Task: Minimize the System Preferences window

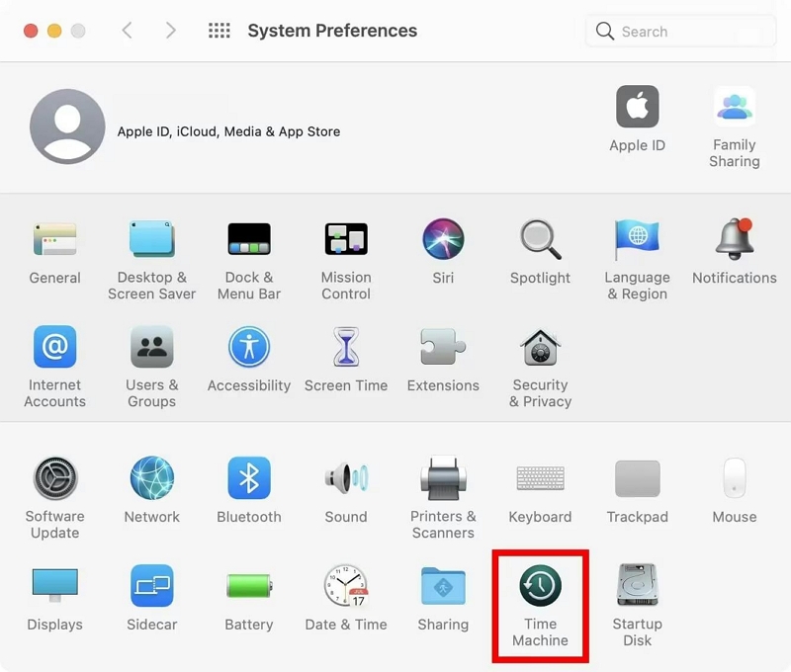Action: 54,31
